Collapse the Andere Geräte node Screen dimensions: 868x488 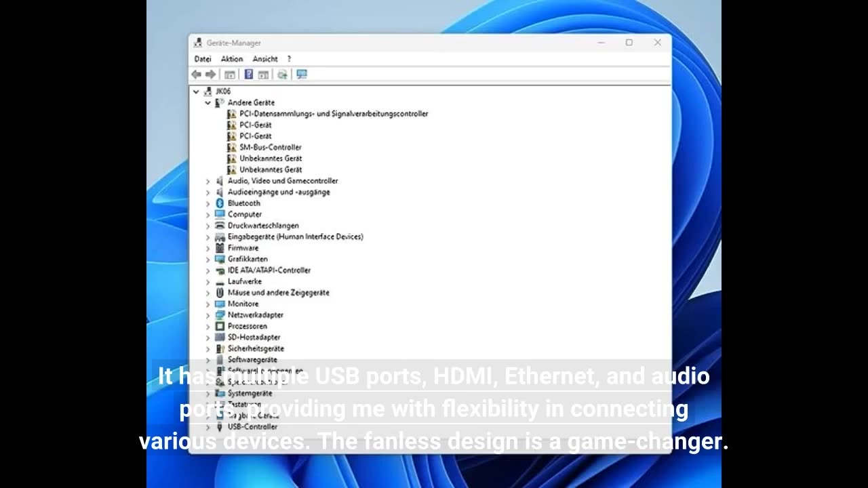click(208, 102)
